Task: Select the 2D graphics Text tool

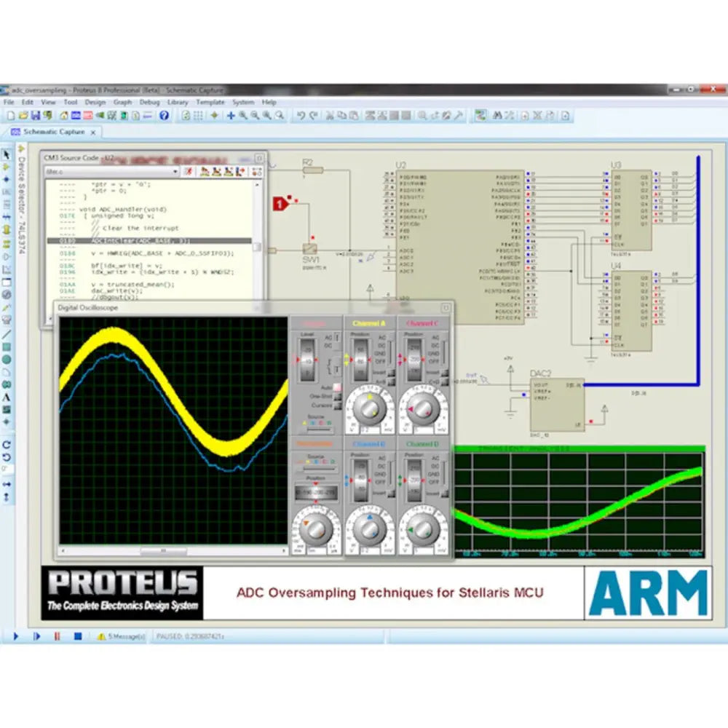Action: pyautogui.click(x=7, y=395)
